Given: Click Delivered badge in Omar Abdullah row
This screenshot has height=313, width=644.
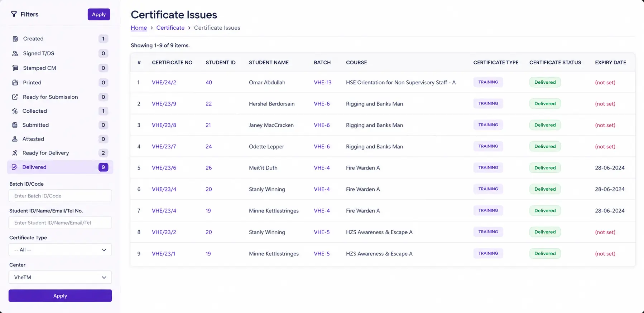Looking at the screenshot, I should click(x=545, y=82).
